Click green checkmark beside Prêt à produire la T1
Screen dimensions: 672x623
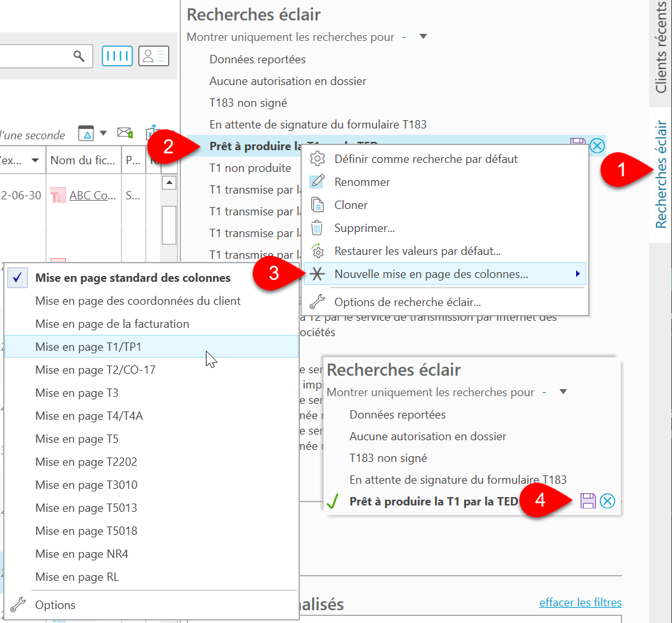point(333,500)
